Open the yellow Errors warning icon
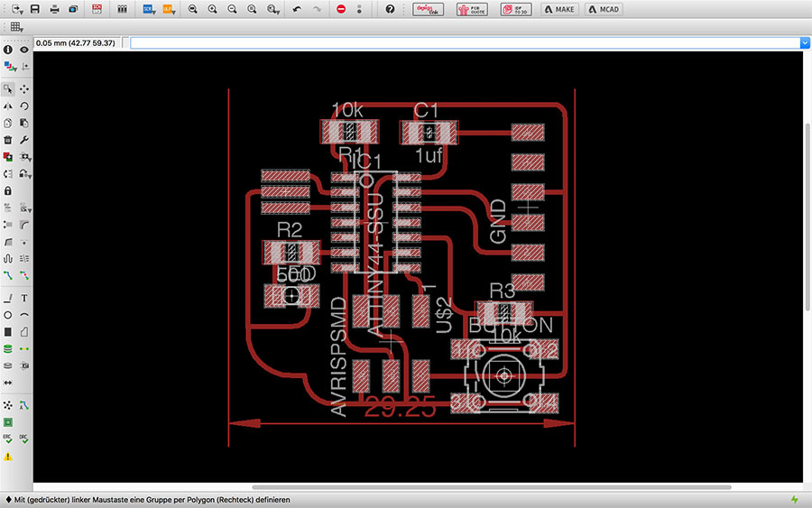 8,457
